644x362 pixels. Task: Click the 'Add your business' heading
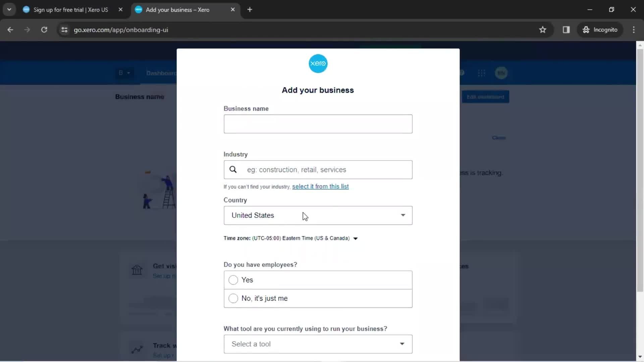click(318, 90)
